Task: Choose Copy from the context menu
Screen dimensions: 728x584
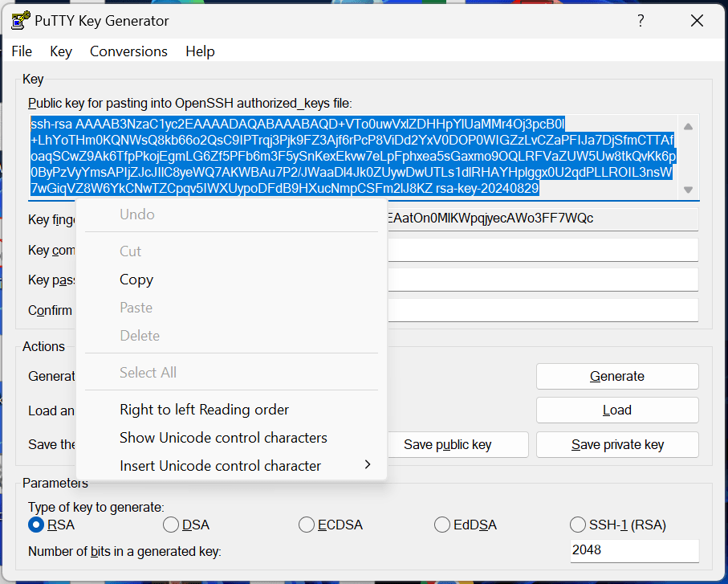Action: click(231, 280)
